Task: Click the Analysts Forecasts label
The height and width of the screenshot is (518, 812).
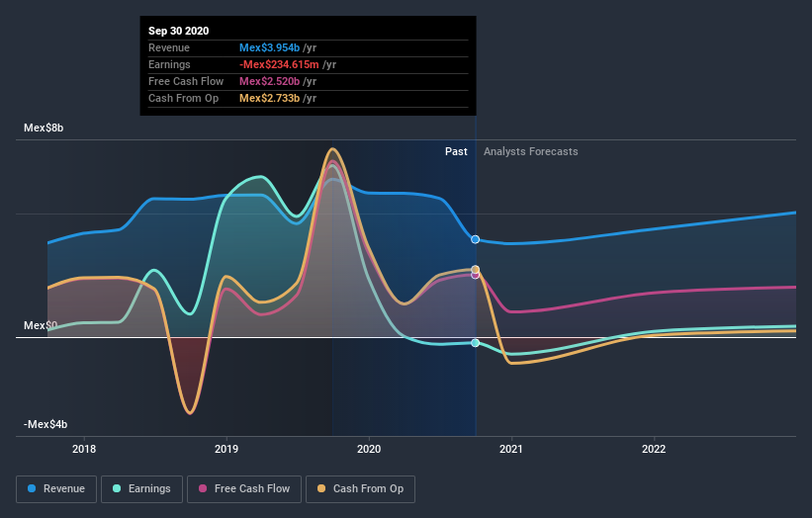Action: tap(531, 151)
